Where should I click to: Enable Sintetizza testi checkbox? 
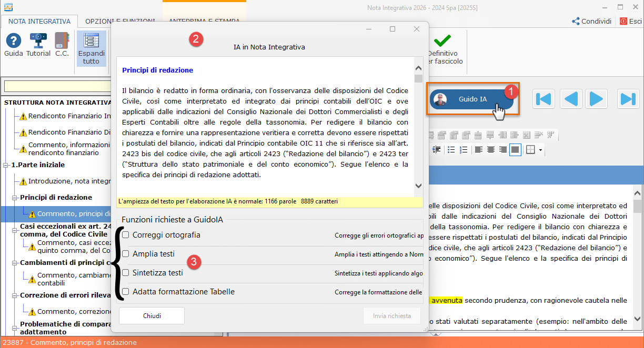[x=126, y=273]
